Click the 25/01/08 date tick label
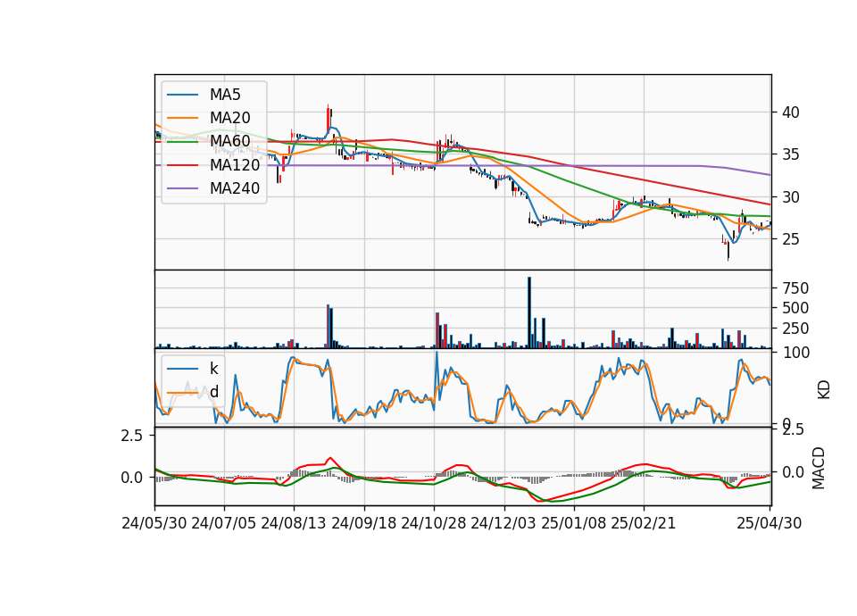 point(574,523)
